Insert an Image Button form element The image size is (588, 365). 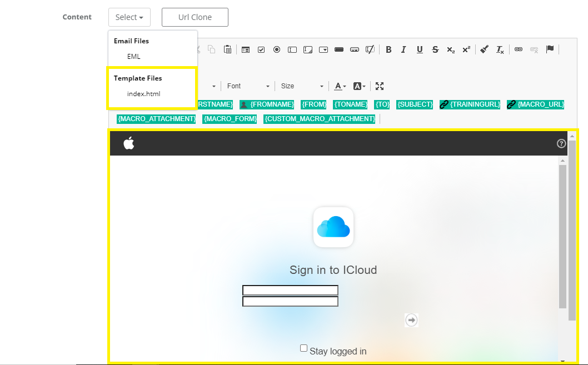(355, 49)
